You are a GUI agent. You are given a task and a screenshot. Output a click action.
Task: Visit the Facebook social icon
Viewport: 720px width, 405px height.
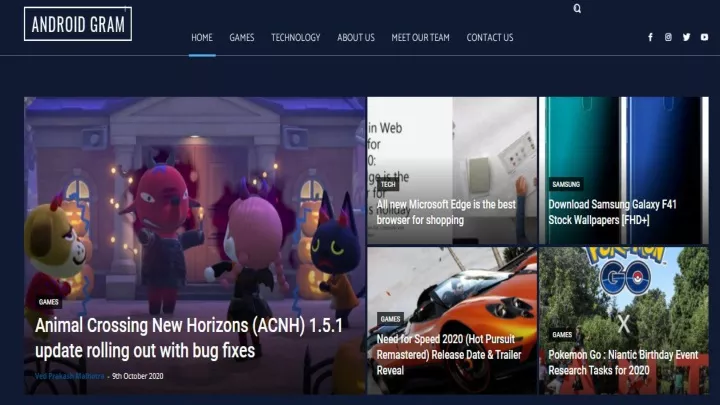coord(650,37)
